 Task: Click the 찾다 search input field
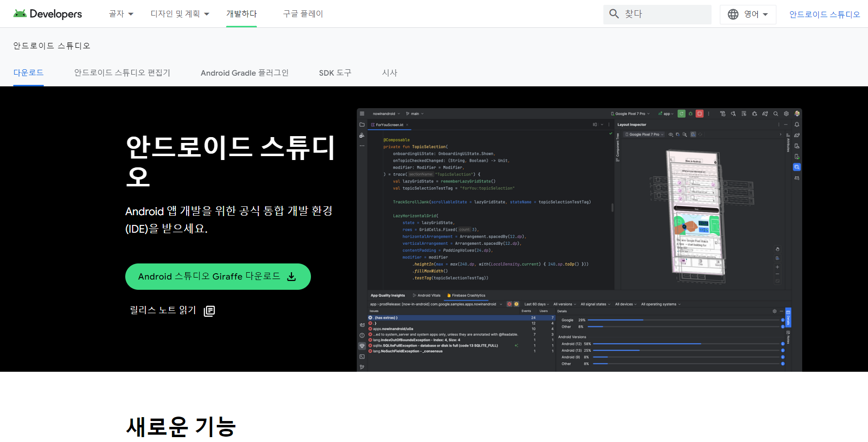coord(657,14)
